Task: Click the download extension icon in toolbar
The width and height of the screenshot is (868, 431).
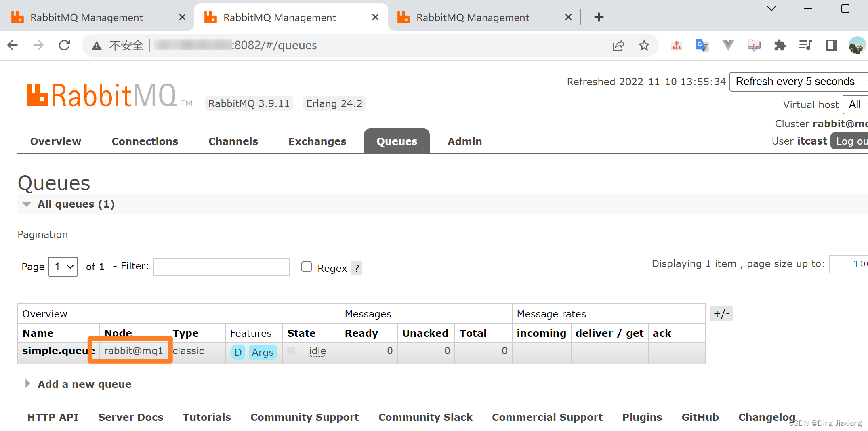Action: (754, 45)
